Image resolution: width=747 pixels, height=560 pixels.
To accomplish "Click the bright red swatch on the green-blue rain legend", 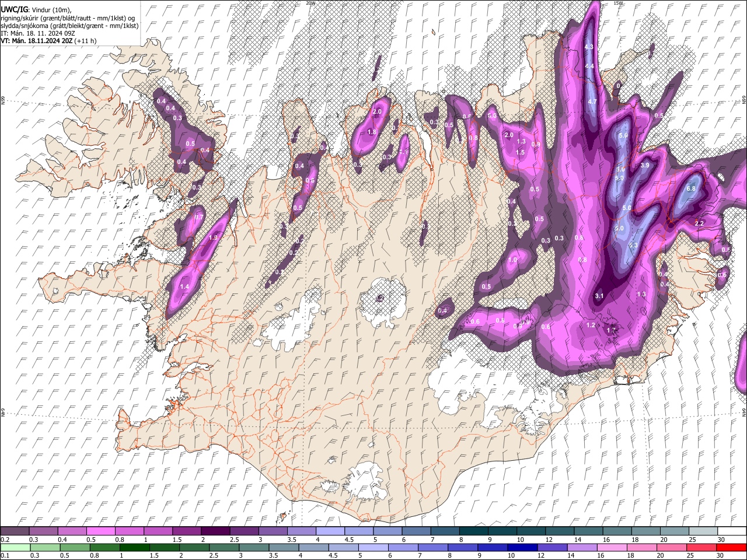I will click(x=731, y=547).
